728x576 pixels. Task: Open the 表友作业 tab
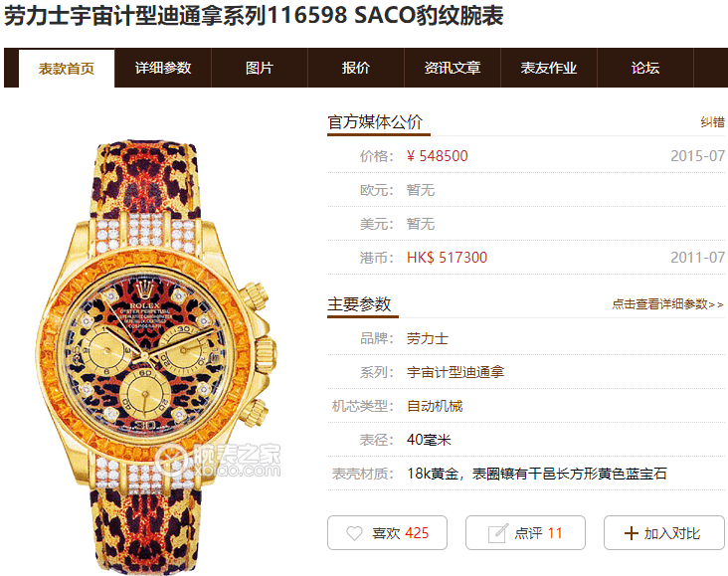click(549, 68)
